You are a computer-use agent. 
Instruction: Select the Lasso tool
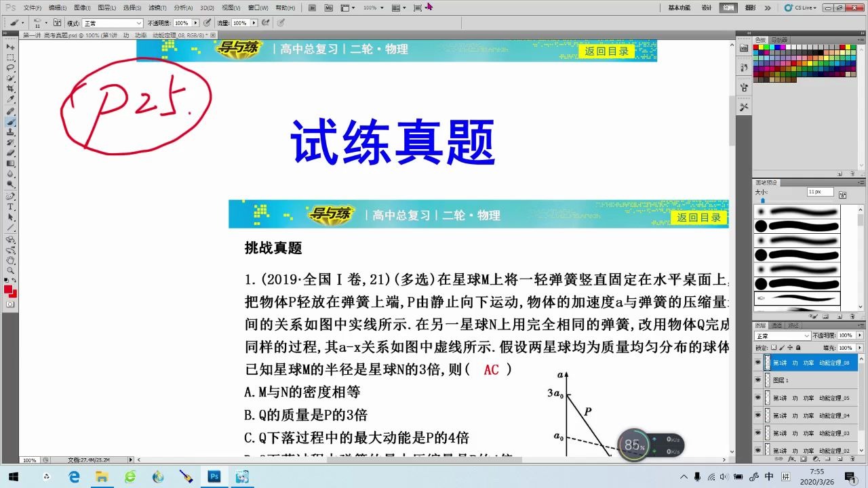click(10, 68)
